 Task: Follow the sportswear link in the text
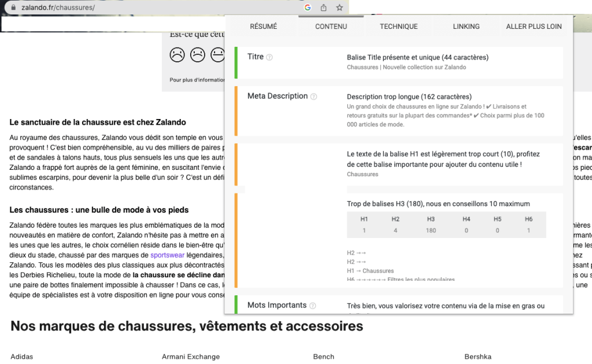point(167,255)
